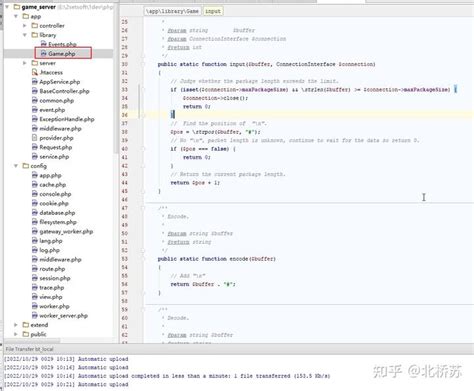Select the input breadcrumb item
Screen dimensions: 474x391
coord(213,11)
